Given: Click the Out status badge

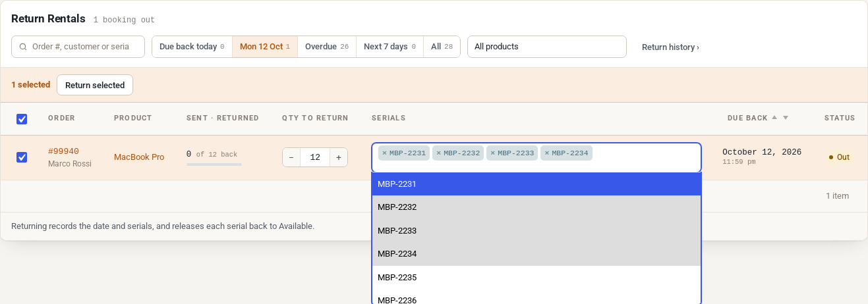Looking at the screenshot, I should (x=839, y=157).
